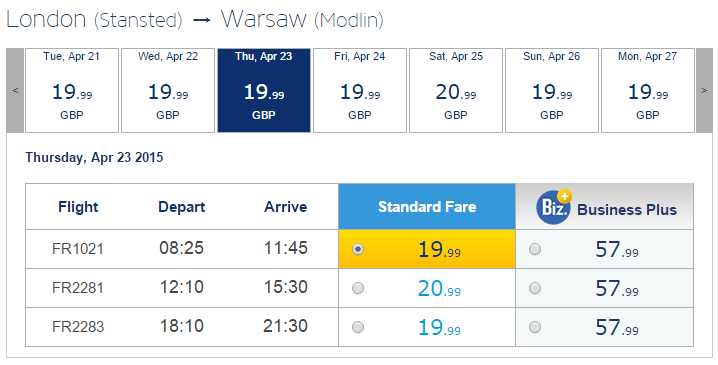Click the FR2283 flight number
Viewport: 718px width, 365px height.
pos(78,327)
